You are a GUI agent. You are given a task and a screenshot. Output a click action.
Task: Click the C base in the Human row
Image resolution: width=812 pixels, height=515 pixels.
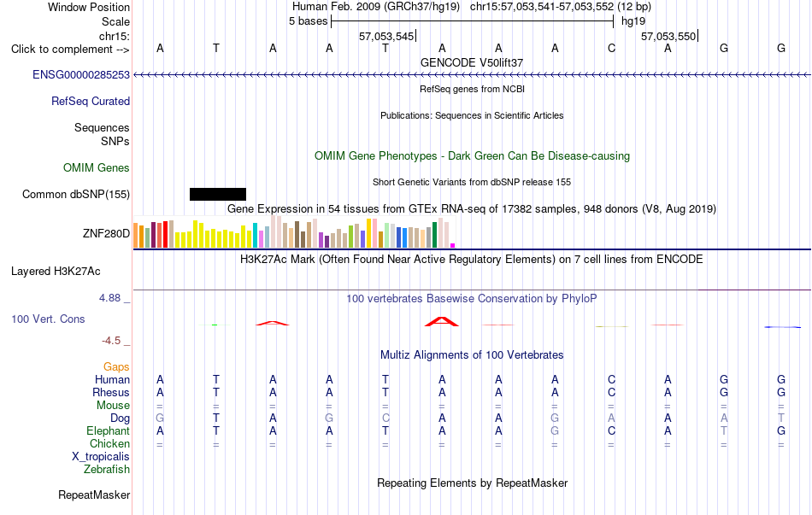612,379
